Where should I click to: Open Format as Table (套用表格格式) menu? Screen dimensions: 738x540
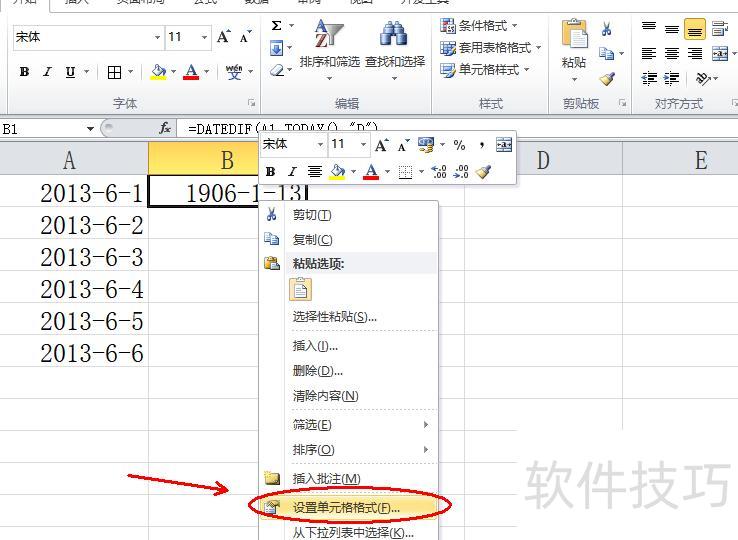pyautogui.click(x=490, y=48)
